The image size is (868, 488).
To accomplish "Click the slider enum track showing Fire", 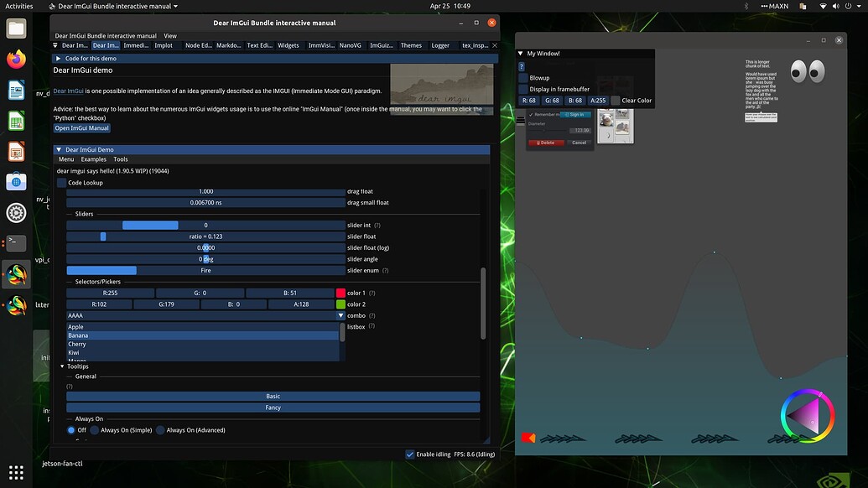I will pos(206,271).
